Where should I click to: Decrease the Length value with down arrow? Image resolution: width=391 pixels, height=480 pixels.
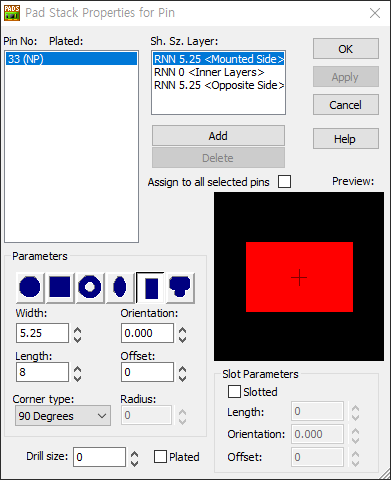[x=77, y=378]
